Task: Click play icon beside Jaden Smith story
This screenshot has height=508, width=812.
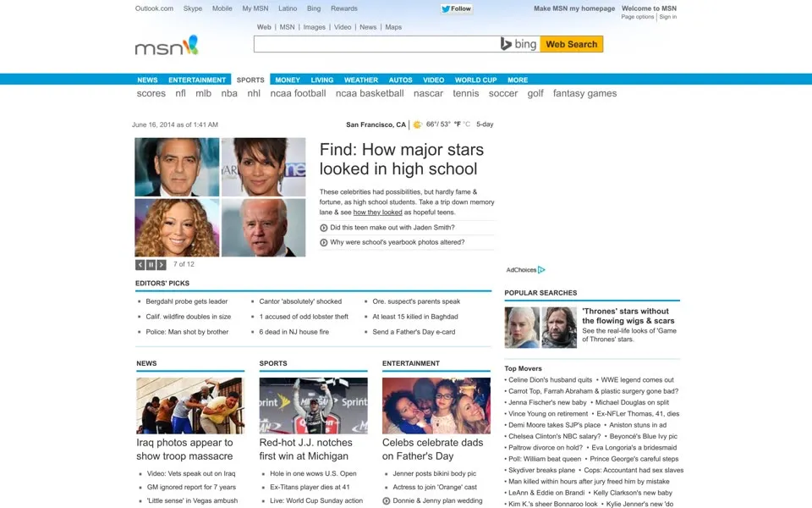Action: 324,228
